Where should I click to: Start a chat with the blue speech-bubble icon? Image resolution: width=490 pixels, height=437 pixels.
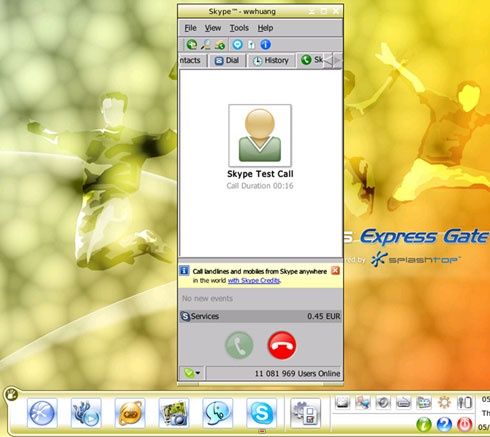click(x=237, y=45)
